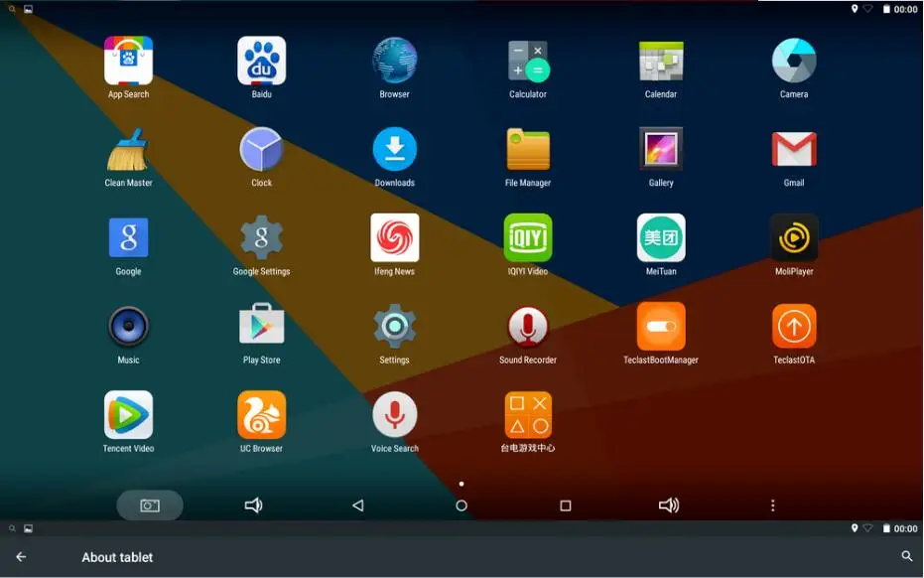Tap the image notification icon at top left

[x=28, y=10]
